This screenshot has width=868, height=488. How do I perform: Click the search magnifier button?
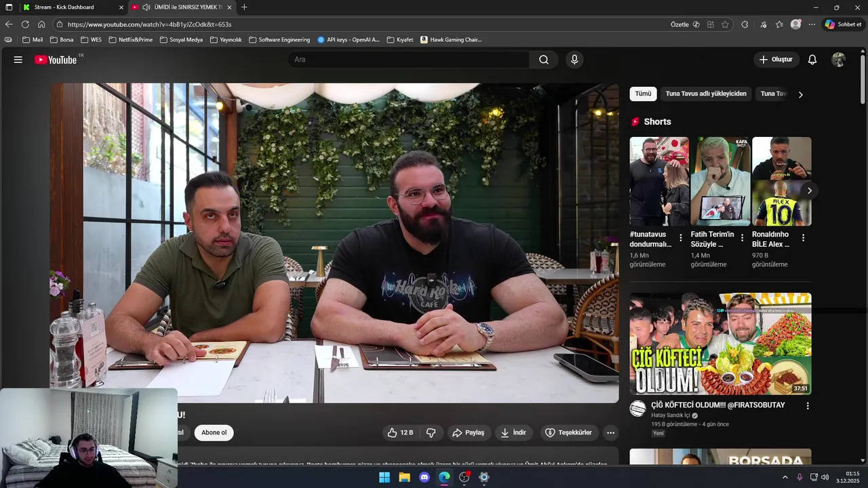point(544,60)
